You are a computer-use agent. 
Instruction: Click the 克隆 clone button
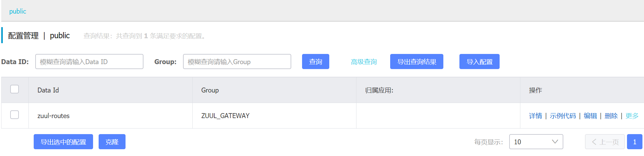112,142
